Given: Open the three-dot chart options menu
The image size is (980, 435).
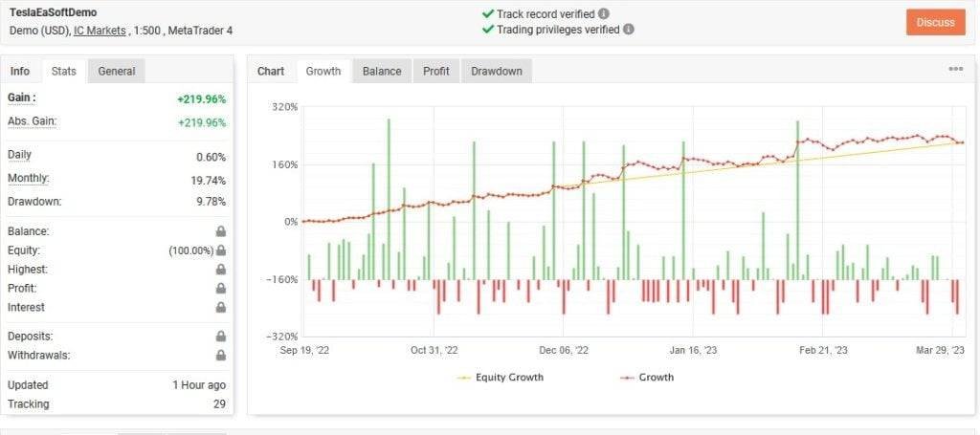Looking at the screenshot, I should 955,70.
